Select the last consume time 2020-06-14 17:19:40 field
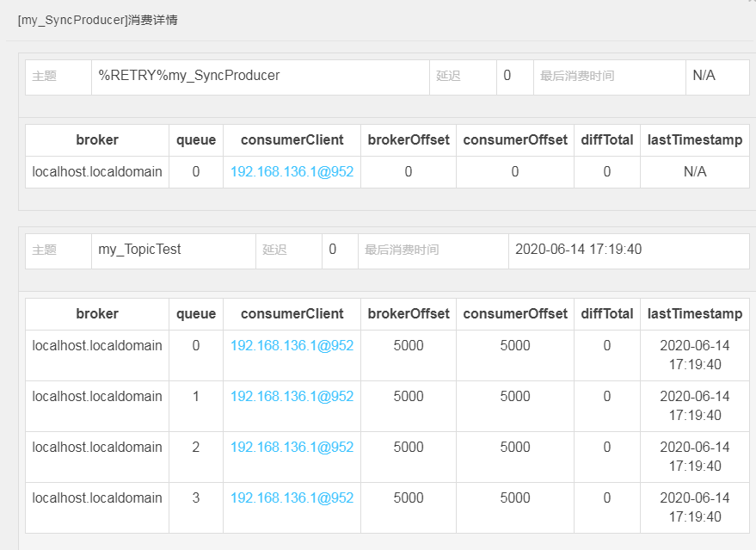756x550 pixels. (629, 250)
